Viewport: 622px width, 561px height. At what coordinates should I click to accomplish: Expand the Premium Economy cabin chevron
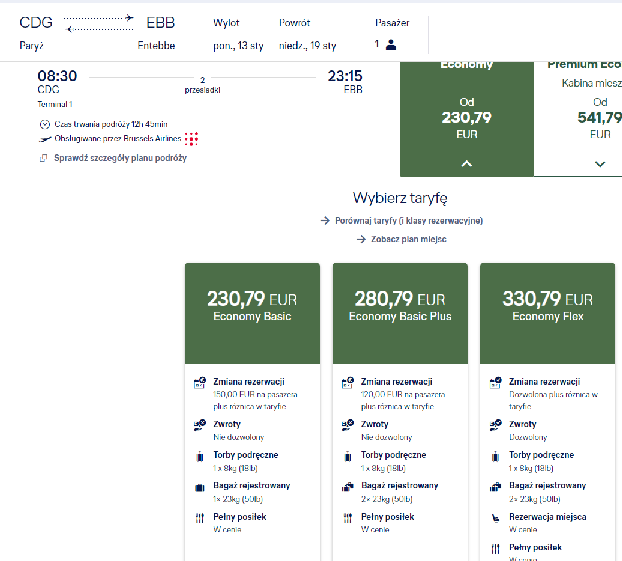[600, 164]
